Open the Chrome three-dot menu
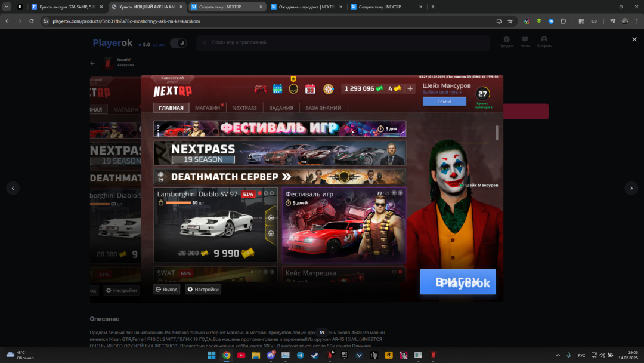 click(637, 21)
